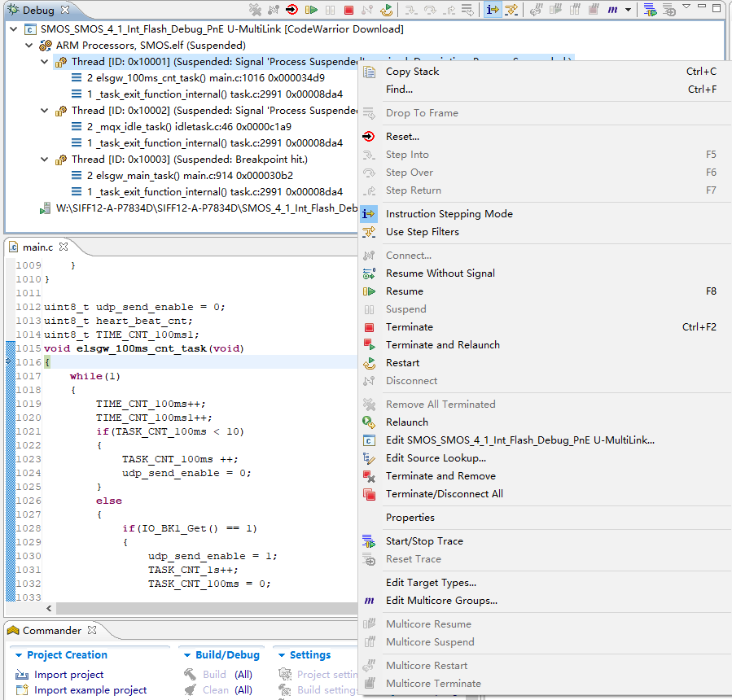Switch to the main.c editor tab

(x=37, y=247)
